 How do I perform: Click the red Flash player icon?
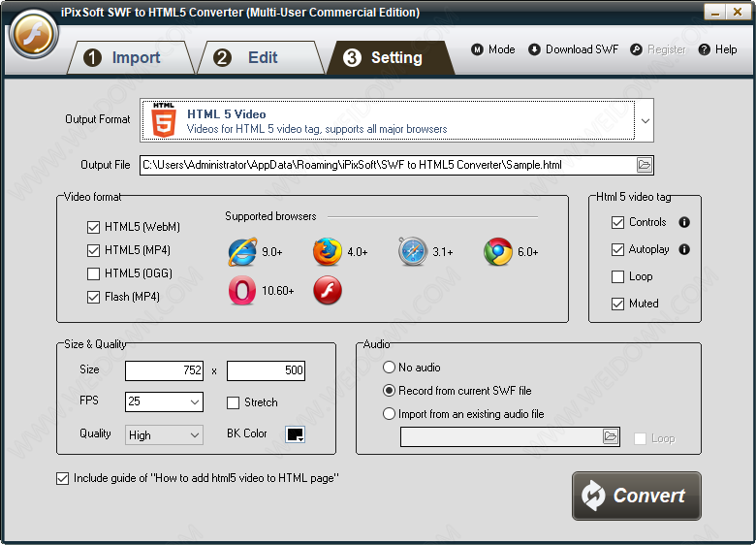pyautogui.click(x=328, y=290)
